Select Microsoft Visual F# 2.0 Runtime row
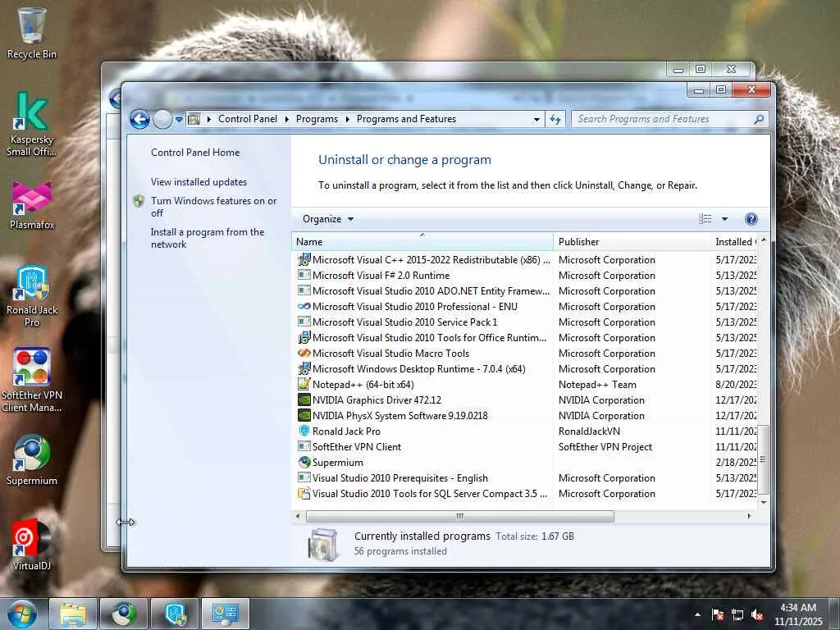 click(525, 275)
